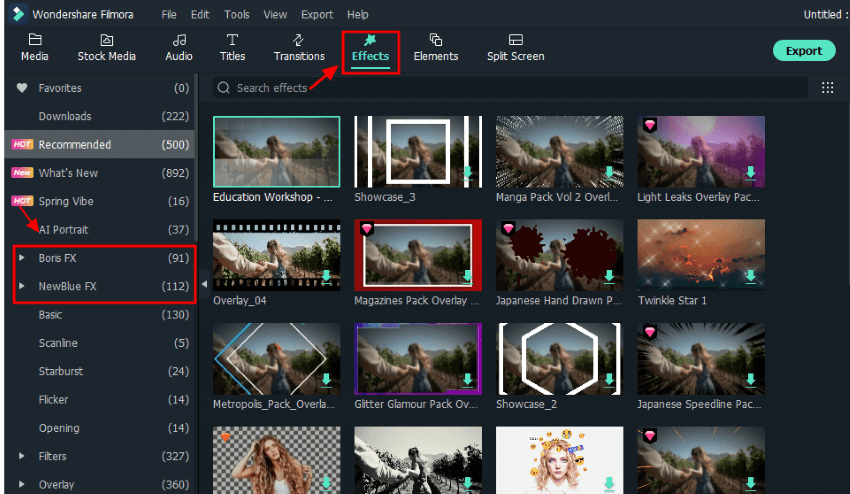Go to the Transitions tab
The height and width of the screenshot is (494, 850).
pos(299,48)
